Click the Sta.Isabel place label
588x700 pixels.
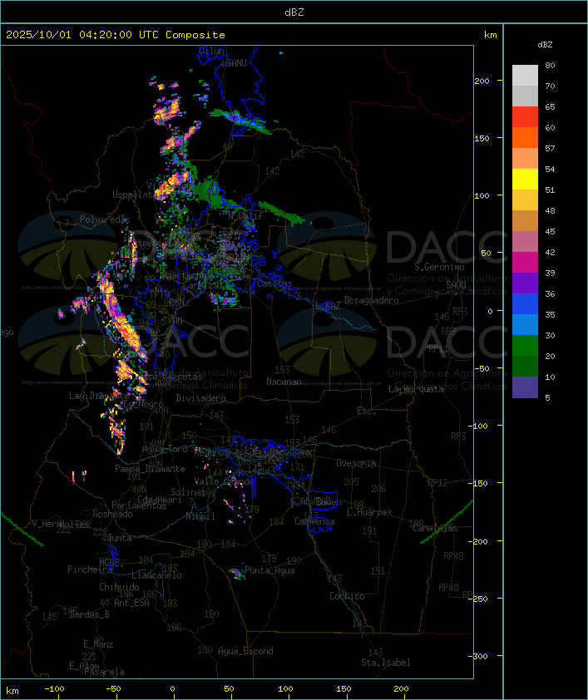[x=386, y=663]
